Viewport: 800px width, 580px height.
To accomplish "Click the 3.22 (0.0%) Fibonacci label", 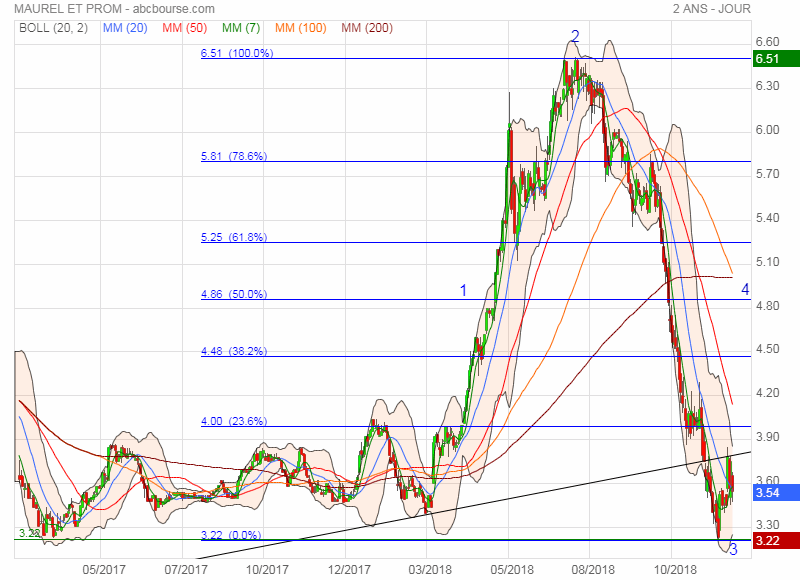I will pyautogui.click(x=231, y=535).
